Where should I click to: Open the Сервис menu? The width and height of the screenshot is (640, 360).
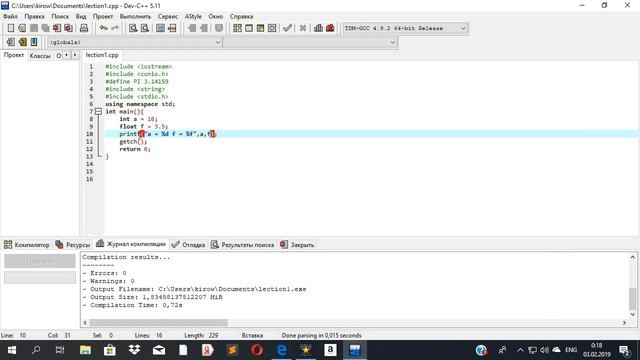[168, 16]
